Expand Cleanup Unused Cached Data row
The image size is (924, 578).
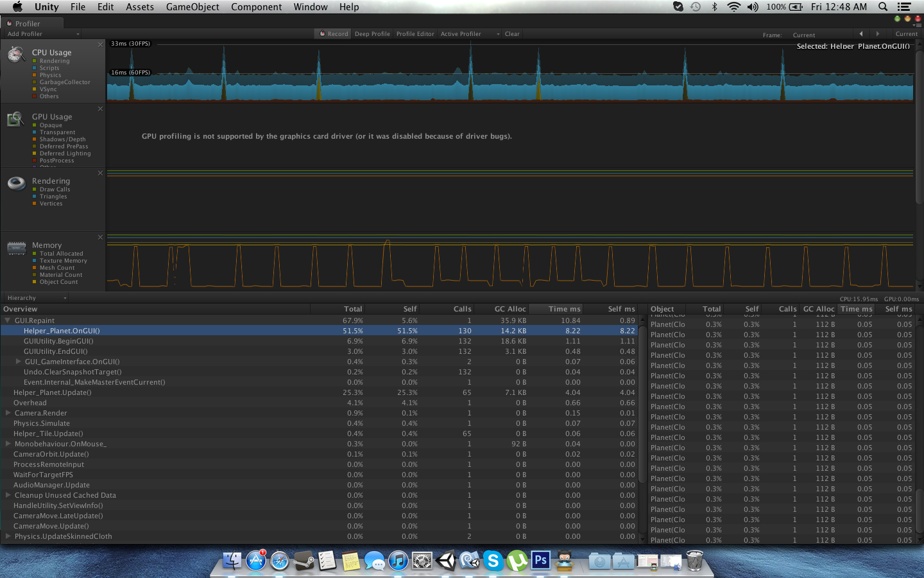click(x=8, y=495)
